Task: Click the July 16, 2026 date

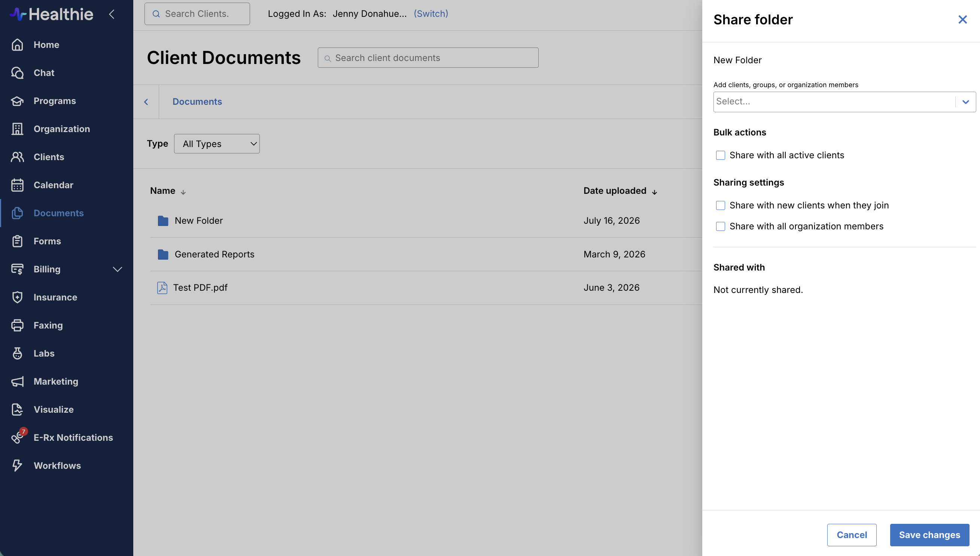Action: click(611, 221)
